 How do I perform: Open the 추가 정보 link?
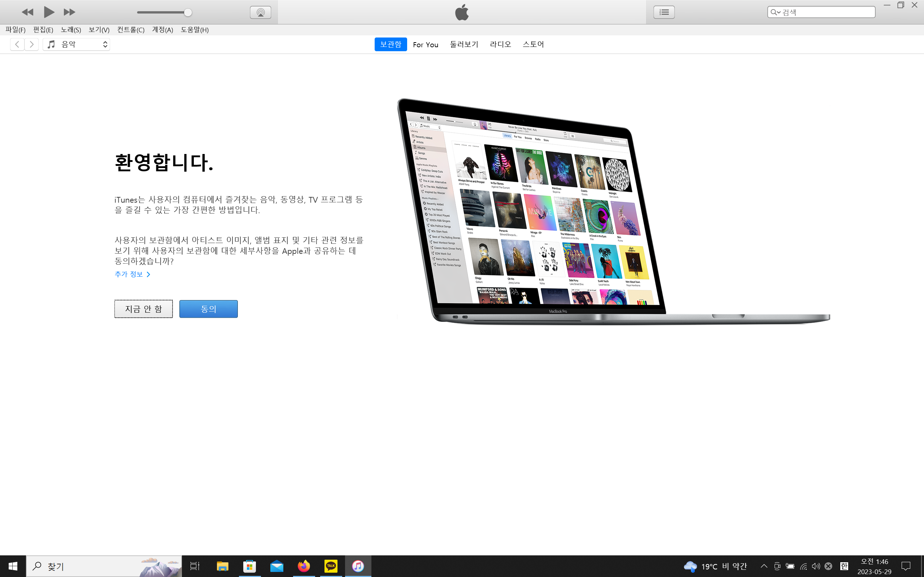(132, 274)
